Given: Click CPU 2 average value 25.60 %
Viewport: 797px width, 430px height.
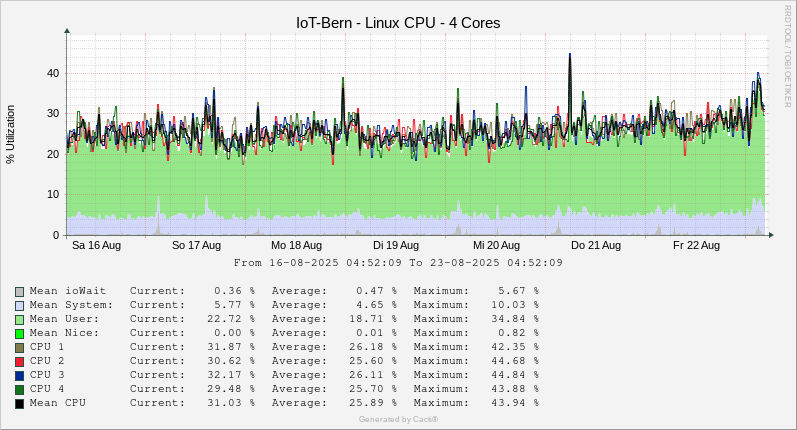Looking at the screenshot, I should [x=373, y=361].
